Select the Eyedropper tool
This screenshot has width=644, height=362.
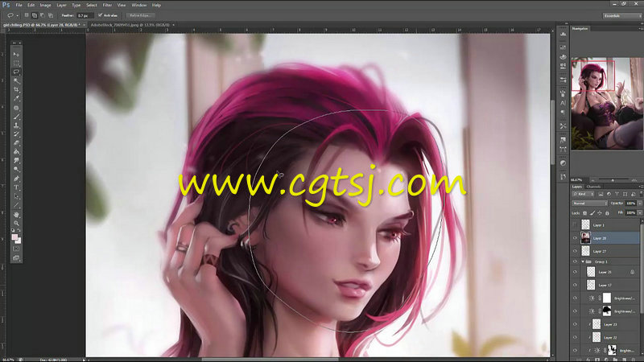[x=16, y=98]
